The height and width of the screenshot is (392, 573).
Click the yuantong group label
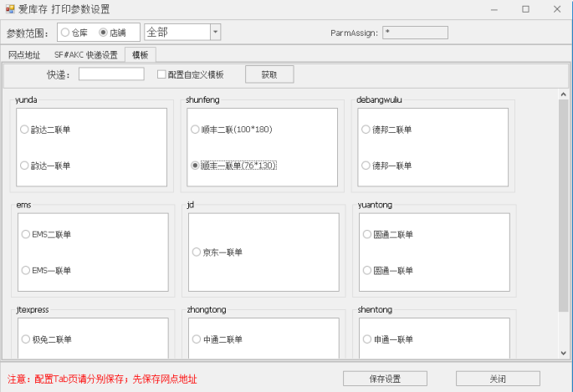click(x=375, y=205)
